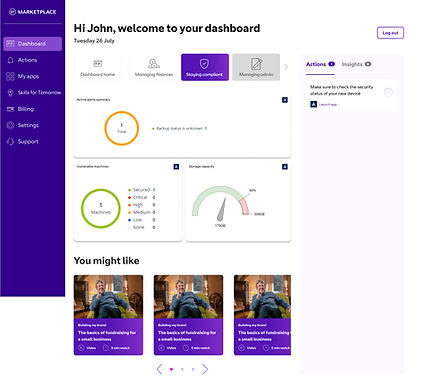Open the second fundraising video card
The image size is (421, 378).
click(188, 315)
